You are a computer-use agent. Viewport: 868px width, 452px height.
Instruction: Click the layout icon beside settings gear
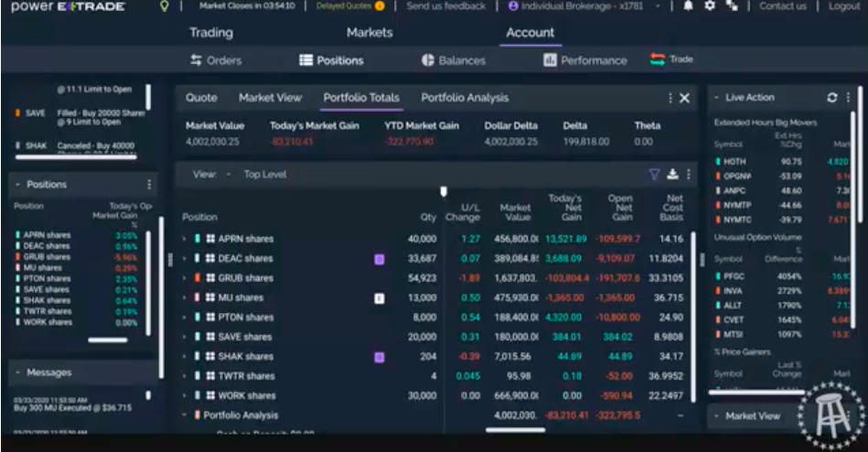pos(732,6)
